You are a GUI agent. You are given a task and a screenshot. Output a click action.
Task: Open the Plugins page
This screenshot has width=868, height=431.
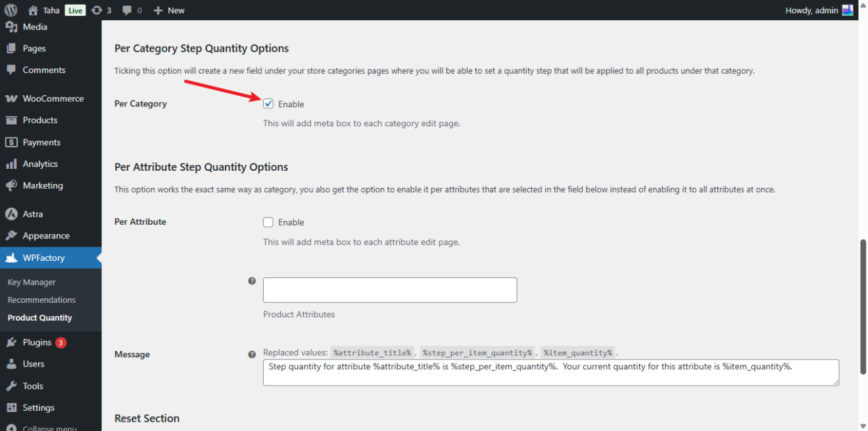tap(36, 342)
